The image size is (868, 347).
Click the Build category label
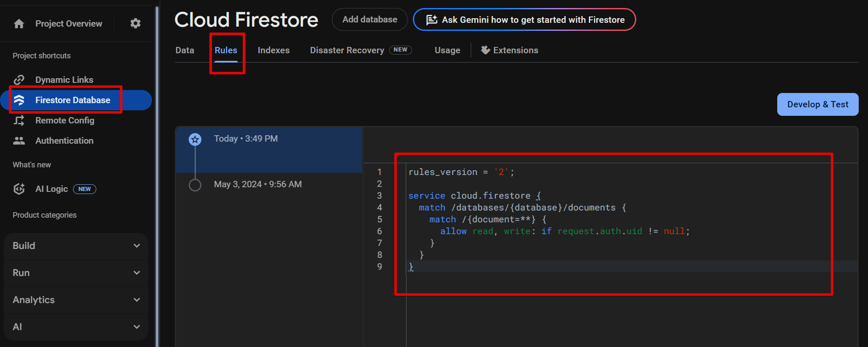[24, 246]
